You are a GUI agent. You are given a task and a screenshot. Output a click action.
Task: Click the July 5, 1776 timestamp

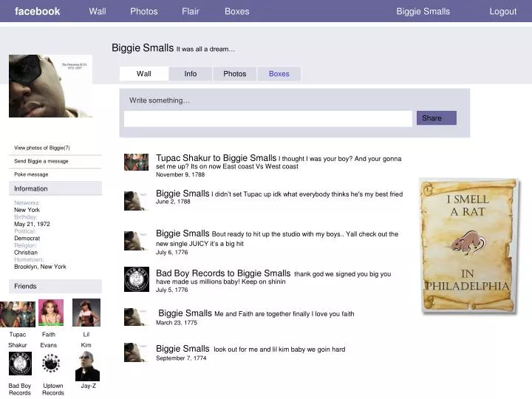pos(171,290)
